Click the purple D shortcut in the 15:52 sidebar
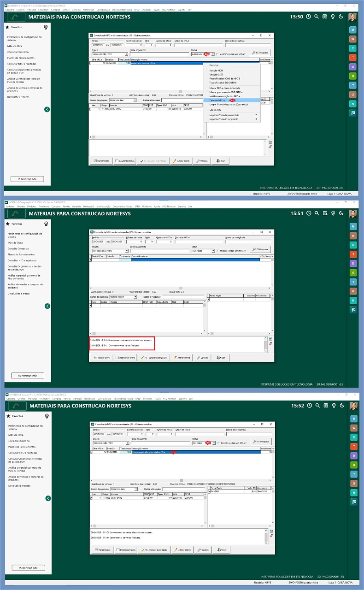Image resolution: width=364 pixels, height=590 pixels. pos(353,456)
